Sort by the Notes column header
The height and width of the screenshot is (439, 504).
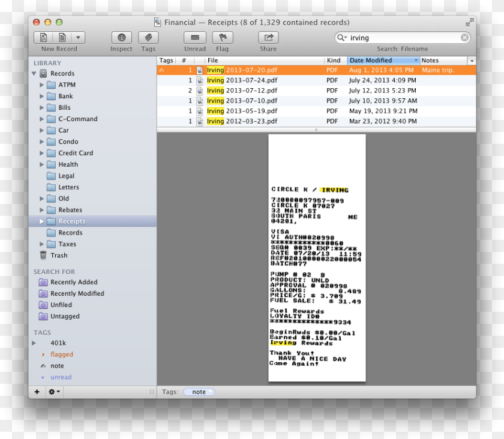click(x=443, y=61)
